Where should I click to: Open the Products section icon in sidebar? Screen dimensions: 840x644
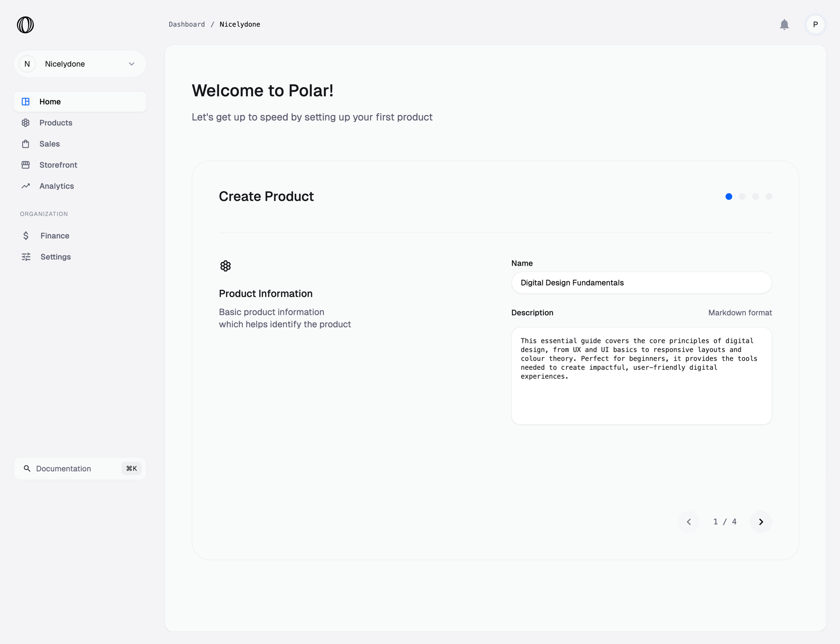26,123
